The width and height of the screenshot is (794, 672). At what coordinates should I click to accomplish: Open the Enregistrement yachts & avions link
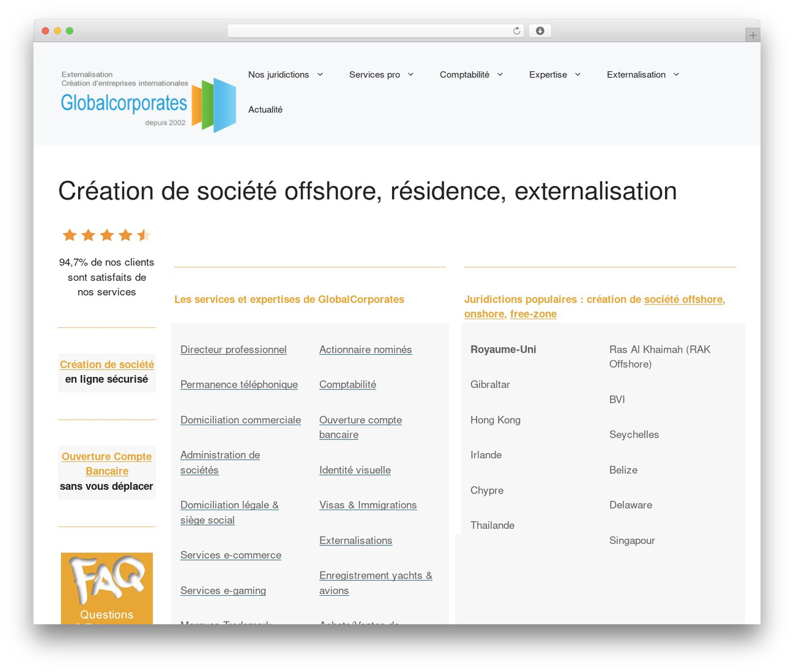[376, 583]
